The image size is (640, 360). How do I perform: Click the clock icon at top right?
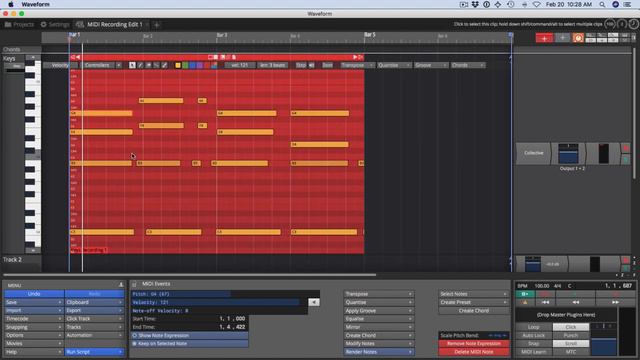(633, 24)
